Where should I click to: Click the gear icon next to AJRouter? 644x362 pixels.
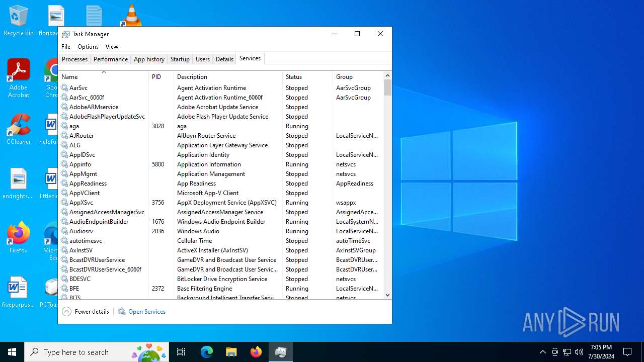(64, 135)
